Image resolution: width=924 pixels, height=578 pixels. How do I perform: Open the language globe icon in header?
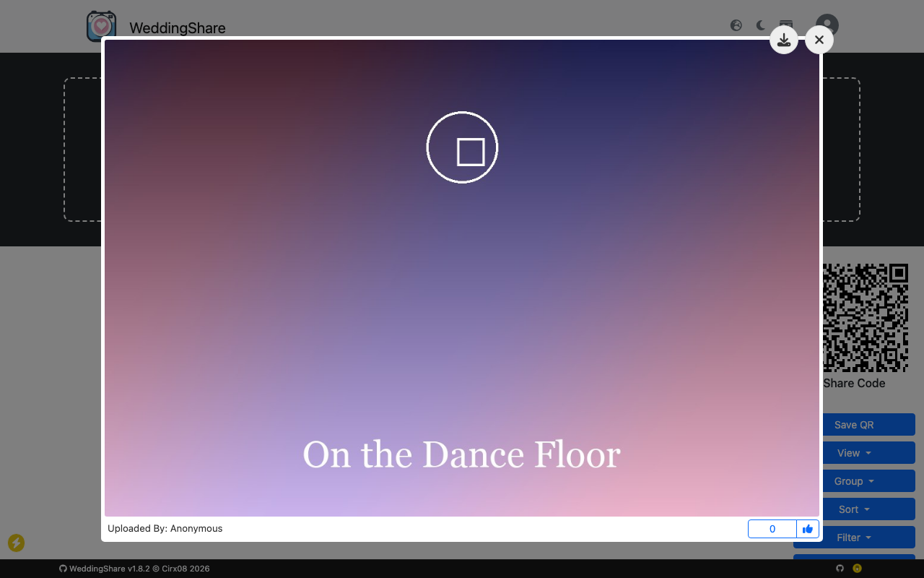click(736, 25)
